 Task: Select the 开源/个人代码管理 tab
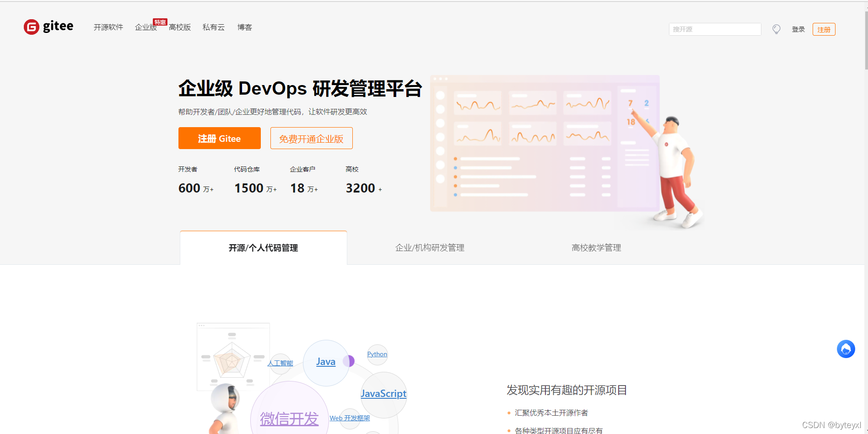pyautogui.click(x=264, y=247)
